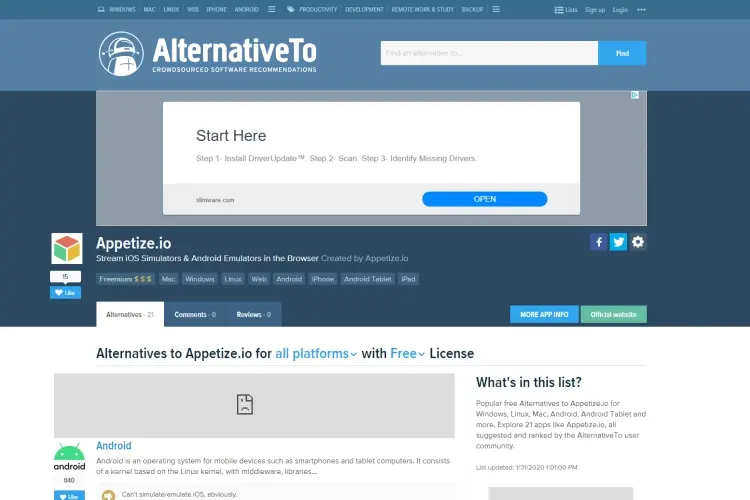
Task: Open the gear settings icon
Action: [x=638, y=242]
